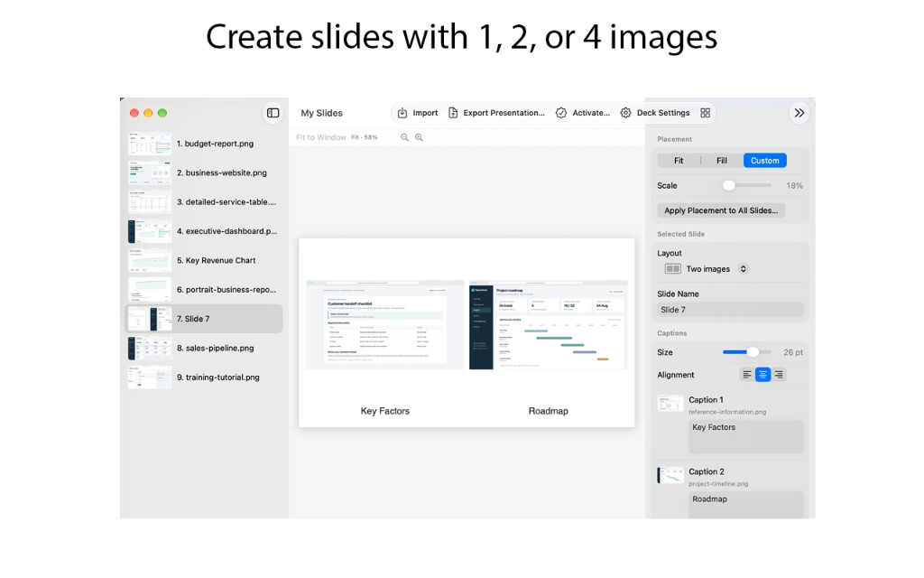Click the 18% scale value

tap(794, 185)
